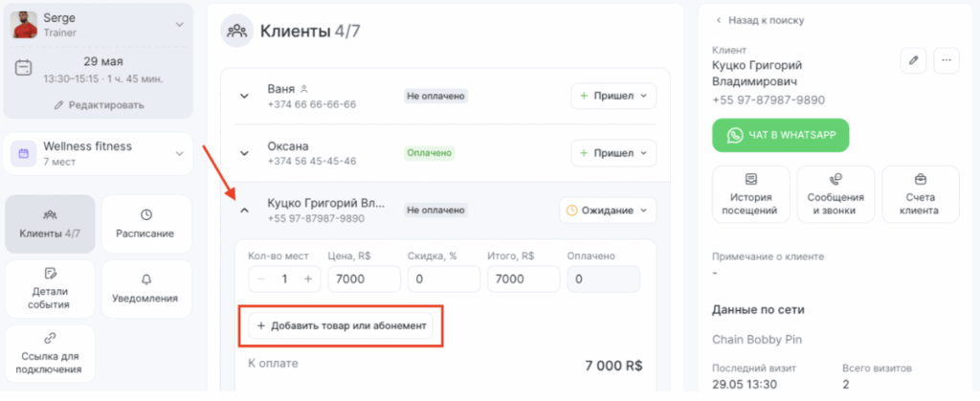Open Счета клиента accounts
The height and width of the screenshot is (401, 980).
coord(921,194)
